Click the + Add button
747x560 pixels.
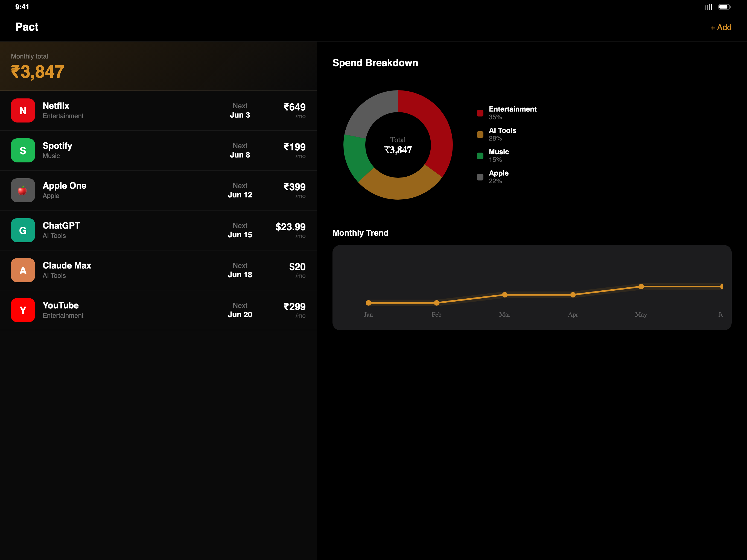(721, 27)
